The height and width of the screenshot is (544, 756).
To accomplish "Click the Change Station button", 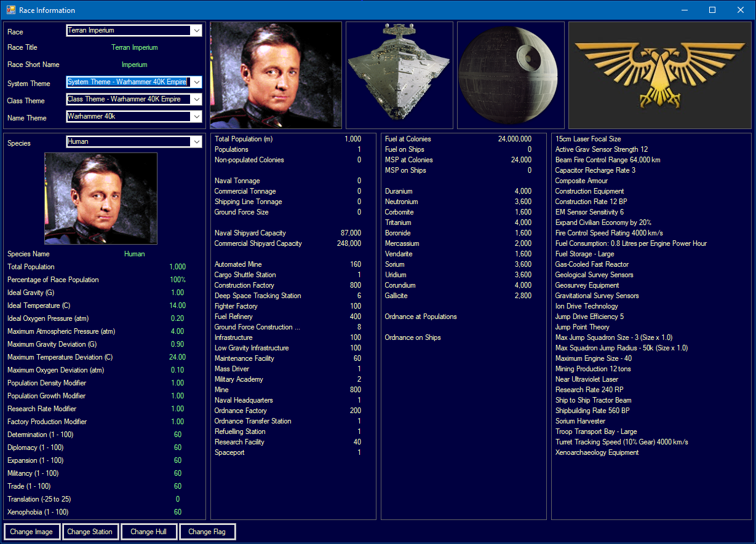I will [90, 532].
